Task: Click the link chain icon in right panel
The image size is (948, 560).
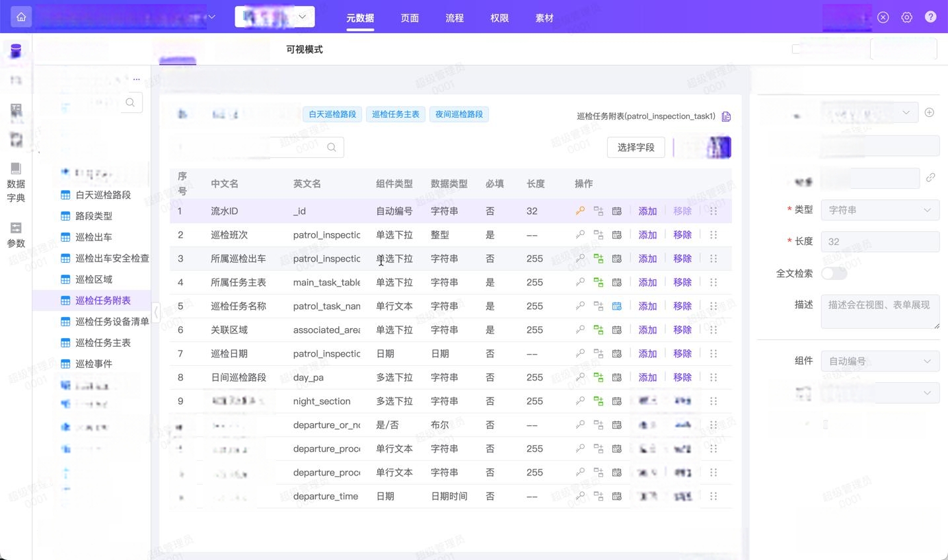Action: click(x=930, y=178)
